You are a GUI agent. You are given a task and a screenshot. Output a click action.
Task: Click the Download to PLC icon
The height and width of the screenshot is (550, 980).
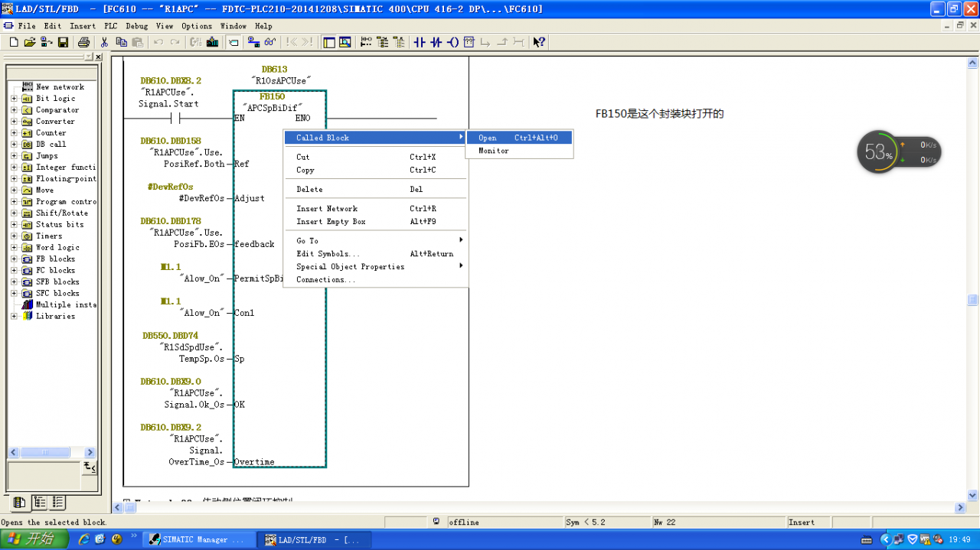(212, 42)
